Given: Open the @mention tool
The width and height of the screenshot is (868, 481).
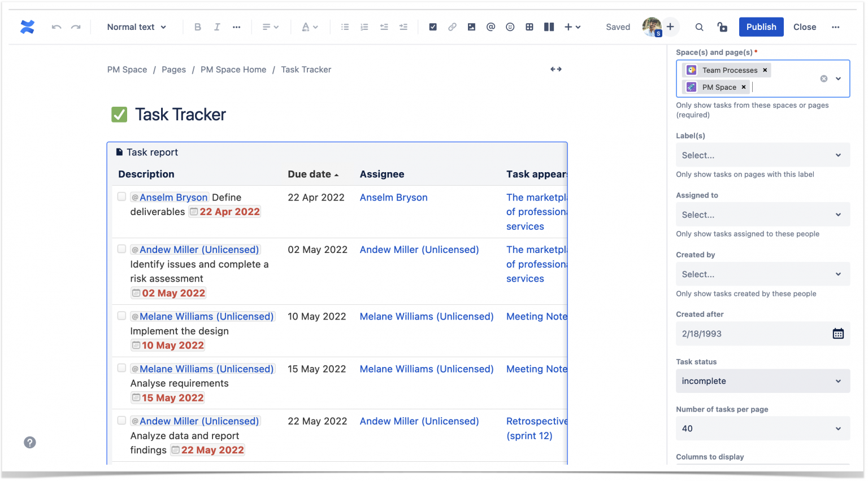Looking at the screenshot, I should click(x=491, y=27).
